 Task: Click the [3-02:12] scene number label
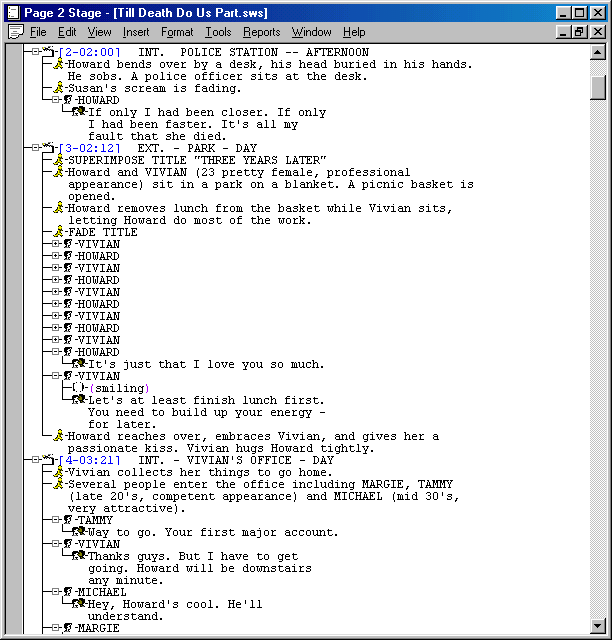pos(89,148)
